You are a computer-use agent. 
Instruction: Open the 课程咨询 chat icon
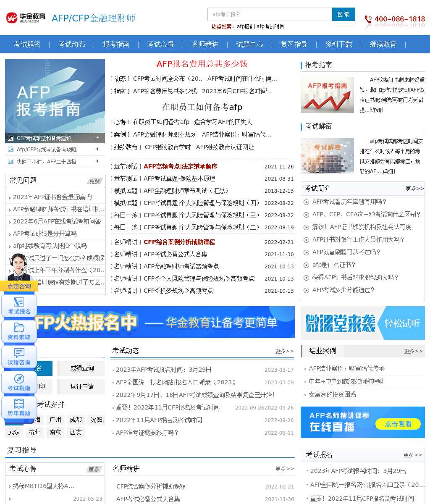click(x=19, y=357)
